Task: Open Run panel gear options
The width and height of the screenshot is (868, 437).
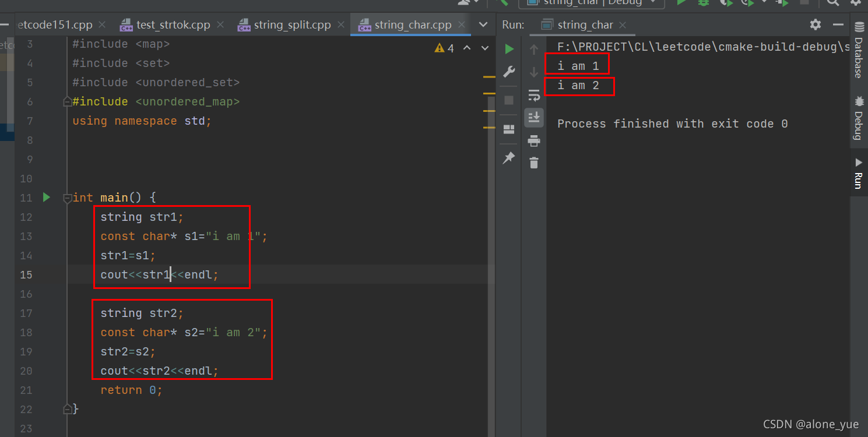Action: pyautogui.click(x=816, y=24)
